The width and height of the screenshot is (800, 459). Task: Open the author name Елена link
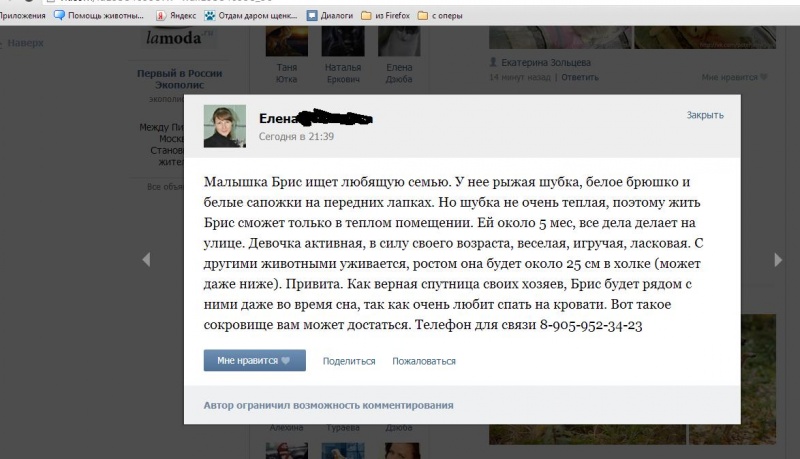[278, 119]
